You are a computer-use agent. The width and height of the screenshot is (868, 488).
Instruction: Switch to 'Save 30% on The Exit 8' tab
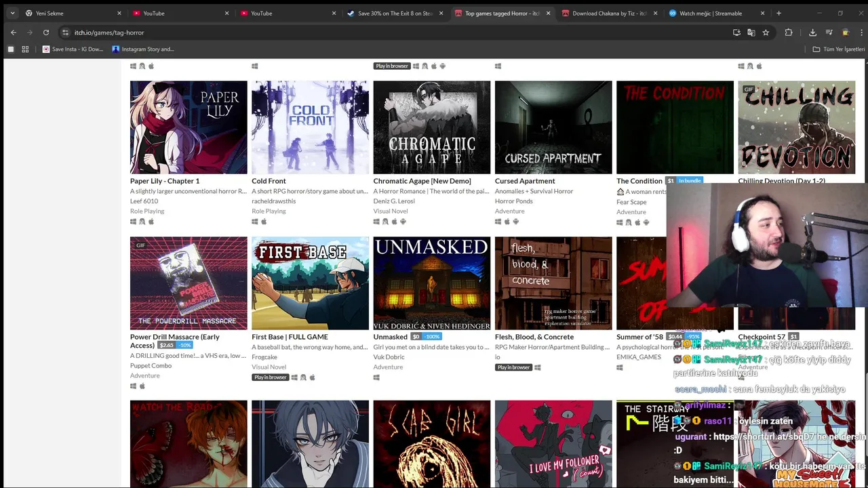click(x=395, y=13)
